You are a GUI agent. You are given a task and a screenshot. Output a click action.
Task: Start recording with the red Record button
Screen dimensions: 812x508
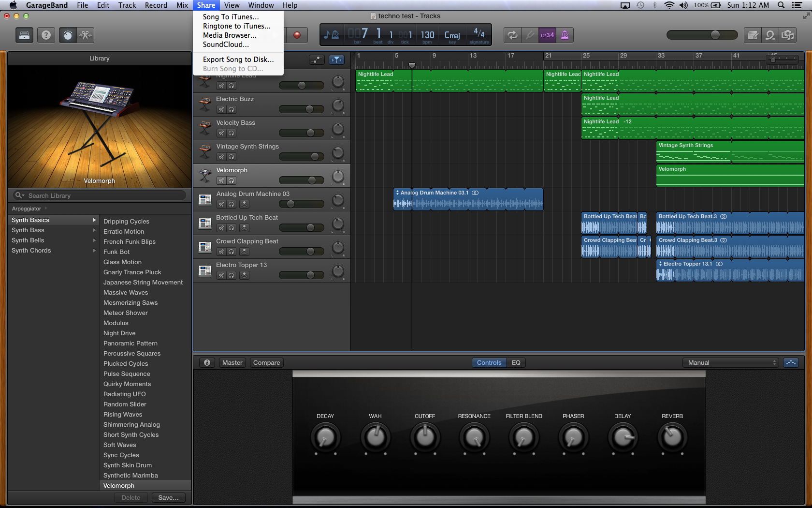pyautogui.click(x=297, y=35)
